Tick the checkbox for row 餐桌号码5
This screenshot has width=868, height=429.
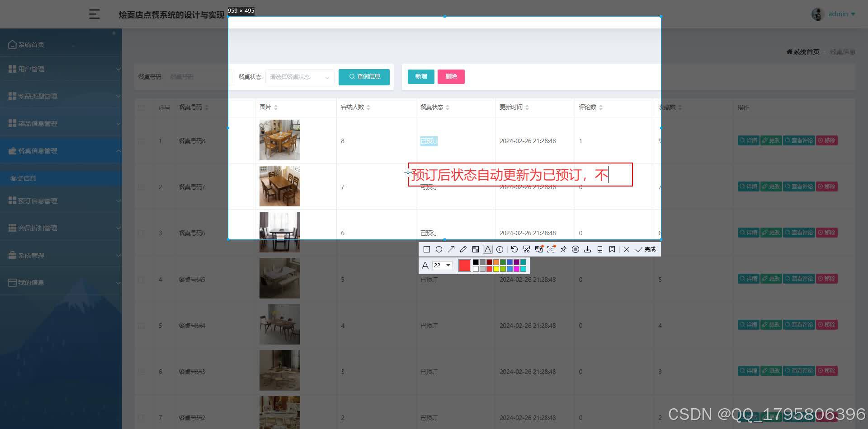tap(142, 280)
